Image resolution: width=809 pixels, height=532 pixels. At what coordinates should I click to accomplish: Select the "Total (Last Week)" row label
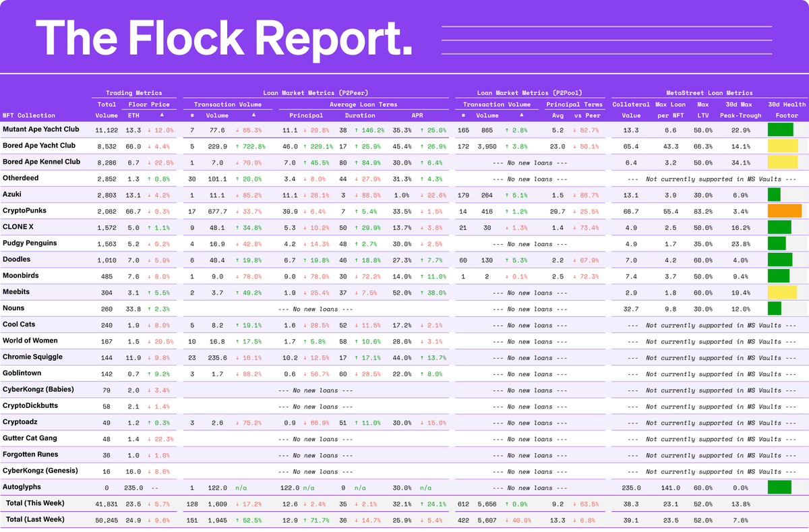pyautogui.click(x=35, y=519)
